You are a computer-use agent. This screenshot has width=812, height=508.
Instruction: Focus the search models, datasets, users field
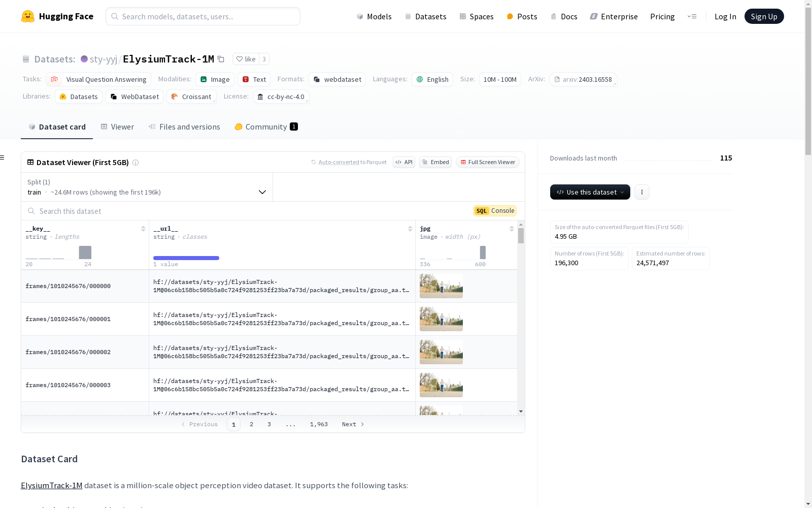coord(203,16)
